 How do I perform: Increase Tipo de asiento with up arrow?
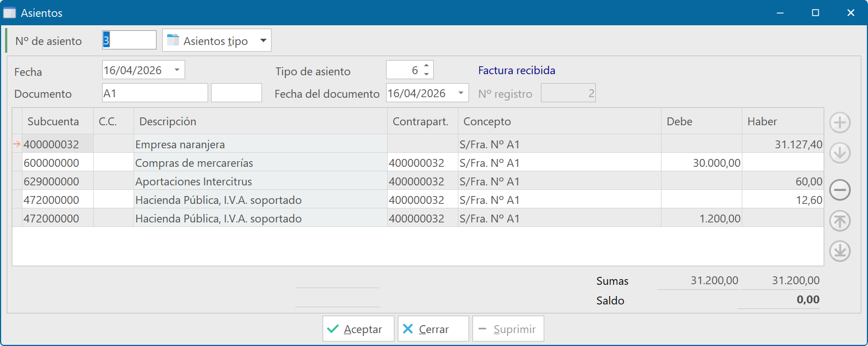point(426,66)
